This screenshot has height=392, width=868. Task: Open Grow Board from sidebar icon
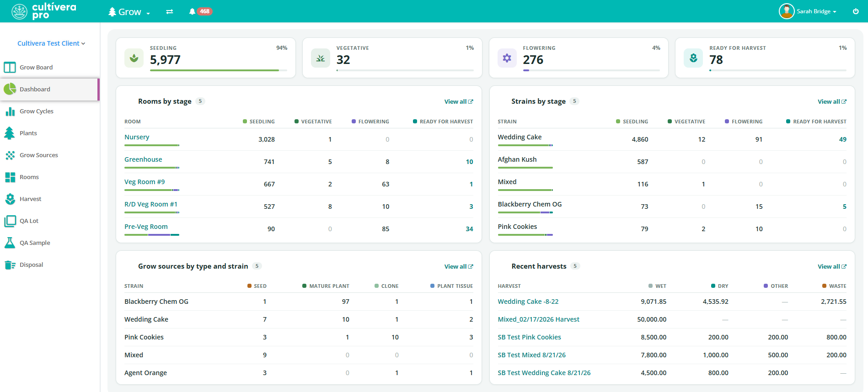point(10,67)
